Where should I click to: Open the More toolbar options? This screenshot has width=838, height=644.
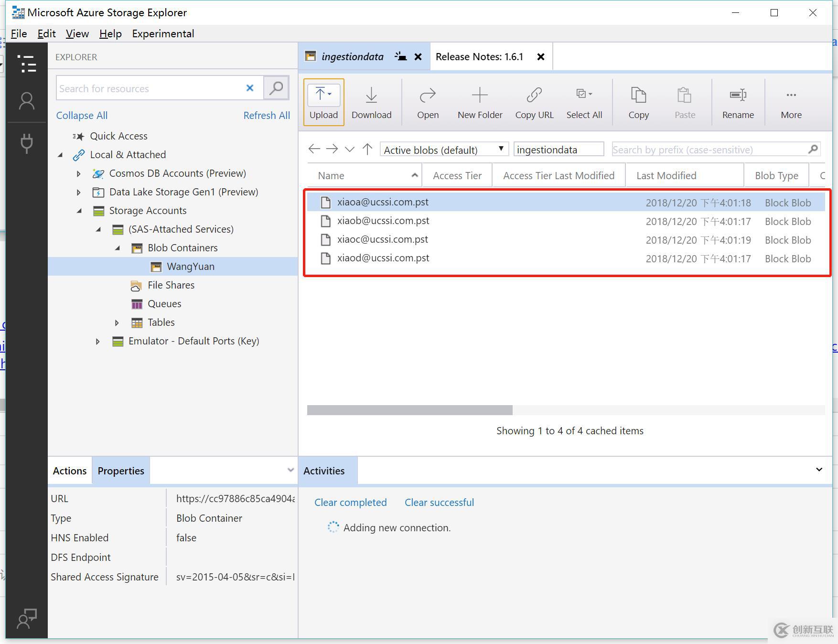[791, 102]
